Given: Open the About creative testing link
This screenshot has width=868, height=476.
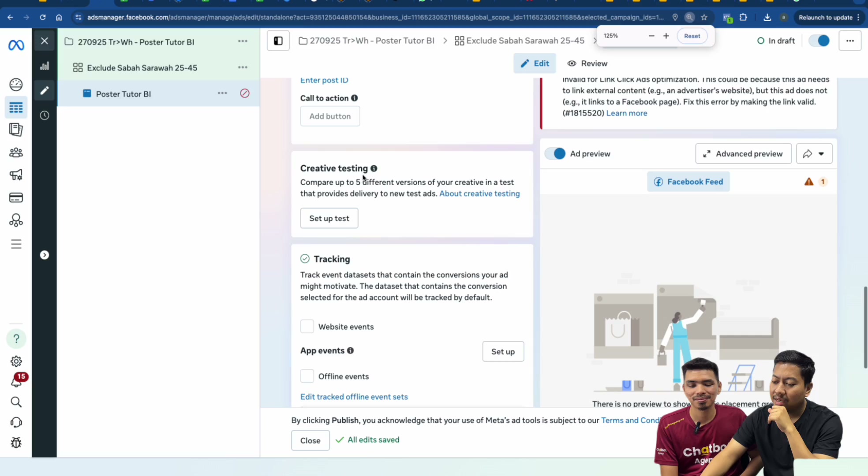Looking at the screenshot, I should pyautogui.click(x=479, y=193).
